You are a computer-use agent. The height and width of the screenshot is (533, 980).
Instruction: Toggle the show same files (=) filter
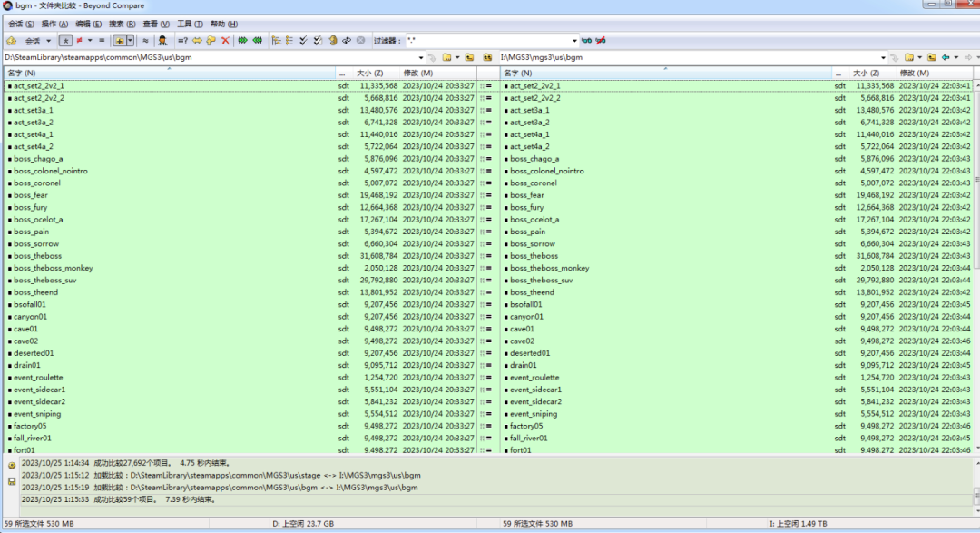[x=102, y=41]
